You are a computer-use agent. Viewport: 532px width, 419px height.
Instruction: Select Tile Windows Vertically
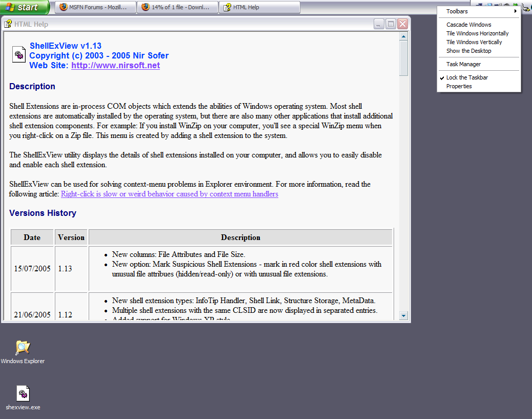pos(479,42)
